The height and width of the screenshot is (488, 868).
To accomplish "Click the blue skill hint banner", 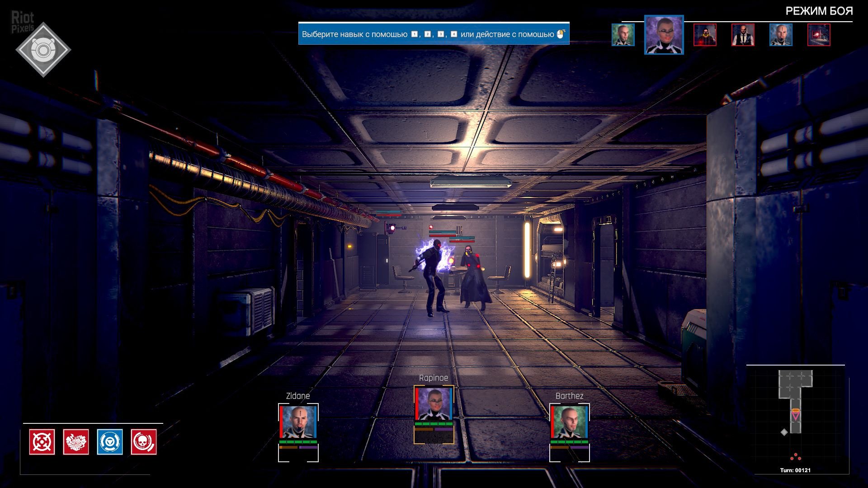I will coord(434,34).
